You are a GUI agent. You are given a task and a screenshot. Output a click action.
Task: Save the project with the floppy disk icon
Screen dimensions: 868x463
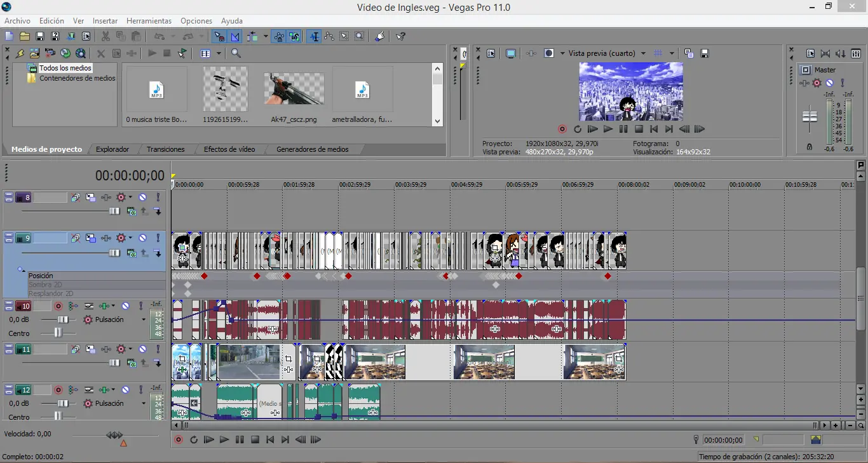click(39, 37)
